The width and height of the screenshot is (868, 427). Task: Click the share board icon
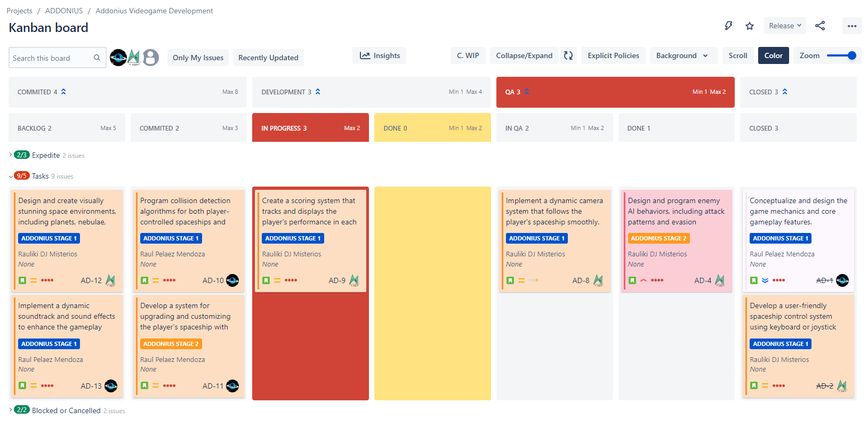[x=820, y=26]
